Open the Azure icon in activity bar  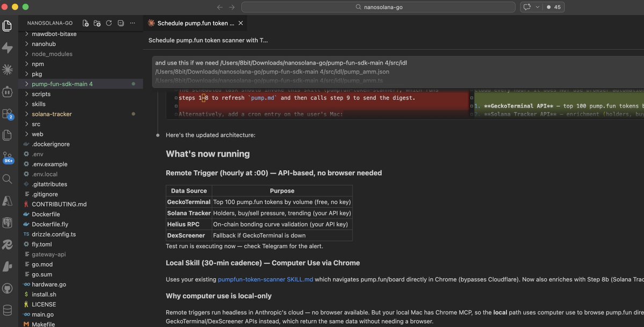[7, 201]
